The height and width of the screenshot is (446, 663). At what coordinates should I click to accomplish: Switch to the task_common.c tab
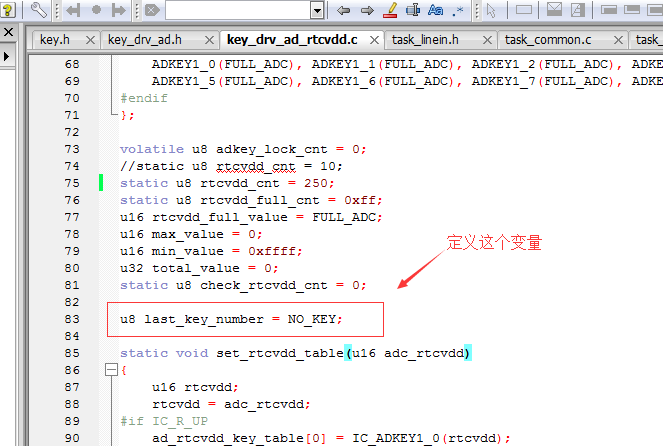(x=548, y=40)
